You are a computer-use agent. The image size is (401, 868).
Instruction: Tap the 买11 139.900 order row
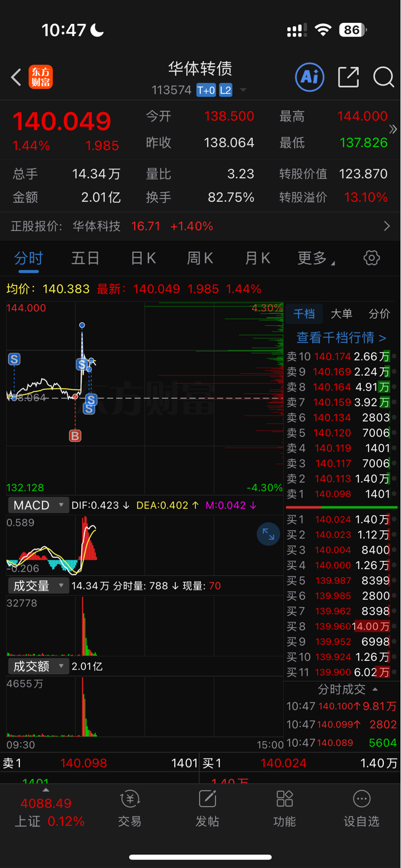coord(342,672)
